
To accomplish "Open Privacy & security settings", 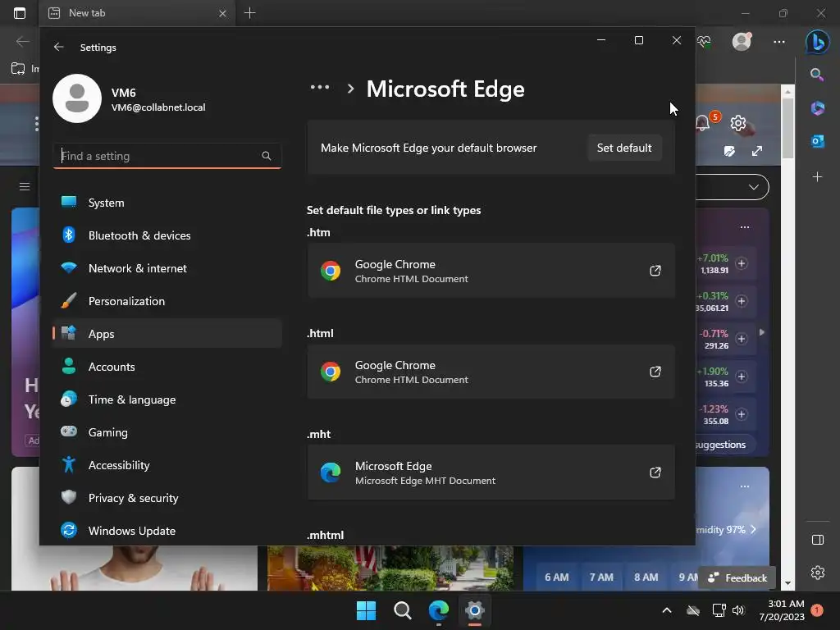I will tap(167, 498).
